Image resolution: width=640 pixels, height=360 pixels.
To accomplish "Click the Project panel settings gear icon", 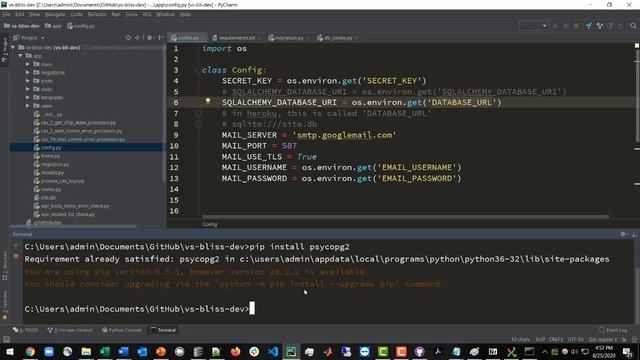I will (150, 38).
